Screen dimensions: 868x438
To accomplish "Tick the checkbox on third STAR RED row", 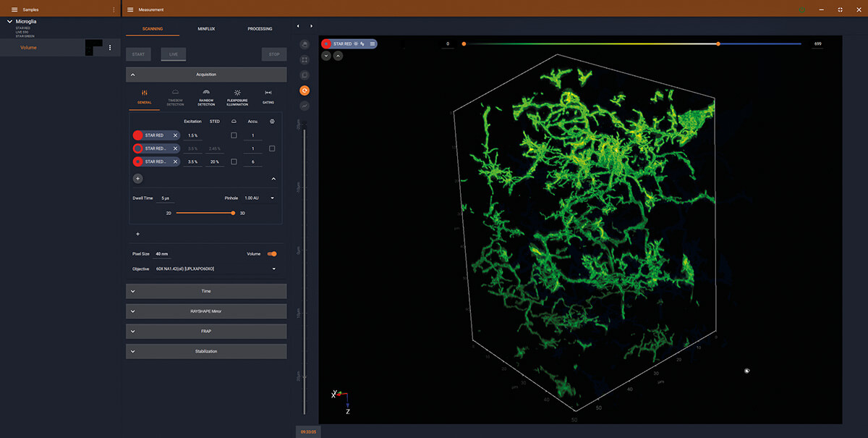I will point(234,161).
